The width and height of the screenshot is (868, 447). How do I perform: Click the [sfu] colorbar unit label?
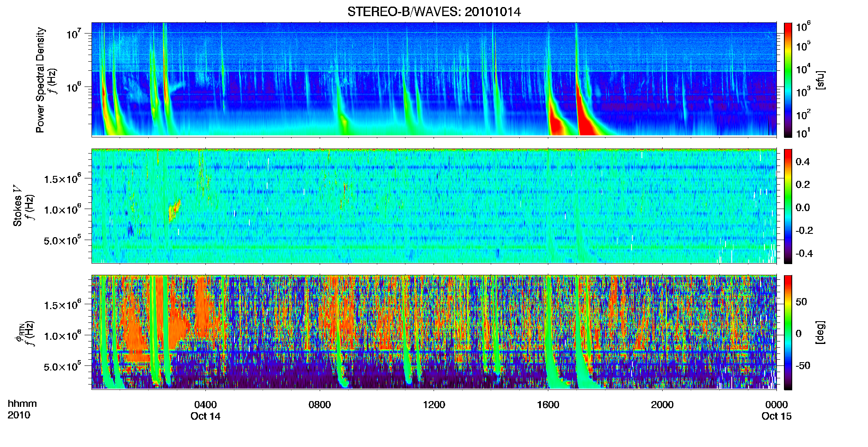820,80
